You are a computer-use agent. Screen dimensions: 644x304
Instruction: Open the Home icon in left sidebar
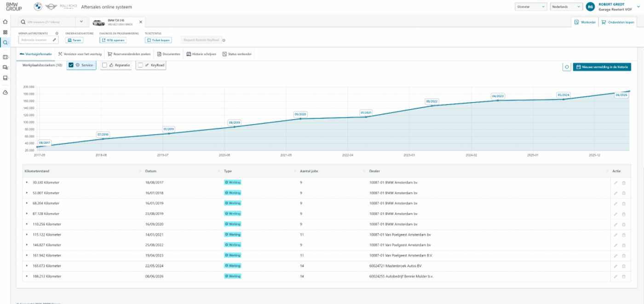5,22
